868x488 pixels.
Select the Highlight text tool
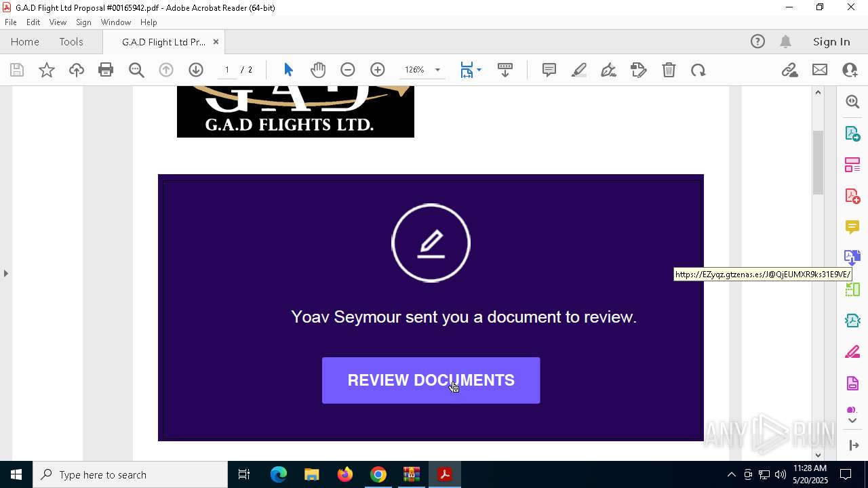coord(579,70)
